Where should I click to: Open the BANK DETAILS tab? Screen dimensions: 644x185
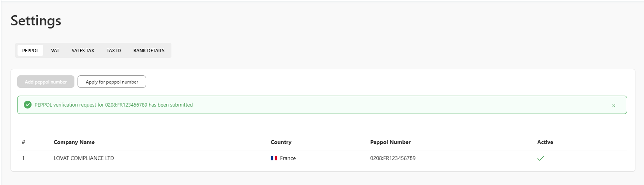[x=149, y=50]
